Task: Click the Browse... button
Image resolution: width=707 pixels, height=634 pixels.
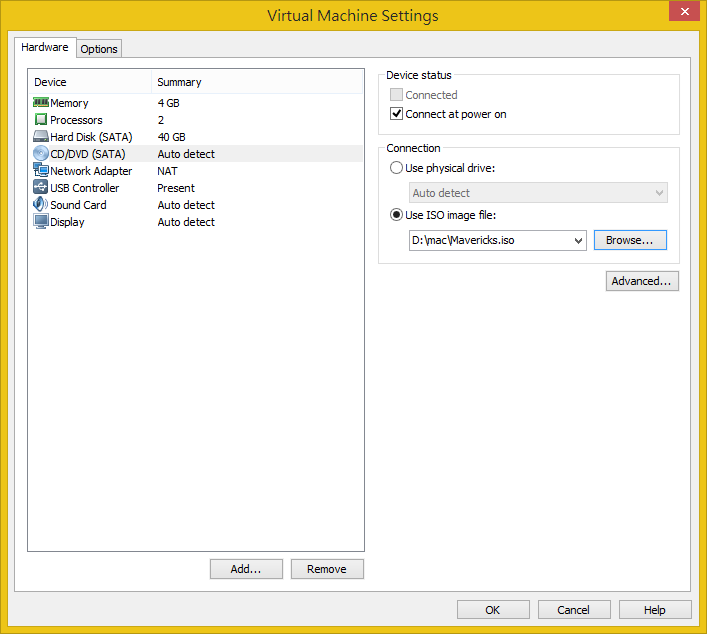Action: [x=630, y=240]
